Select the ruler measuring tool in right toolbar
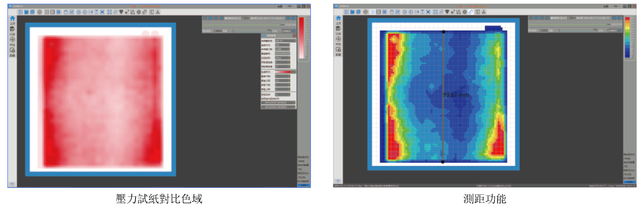This screenshot has width=644, height=209. (x=471, y=12)
